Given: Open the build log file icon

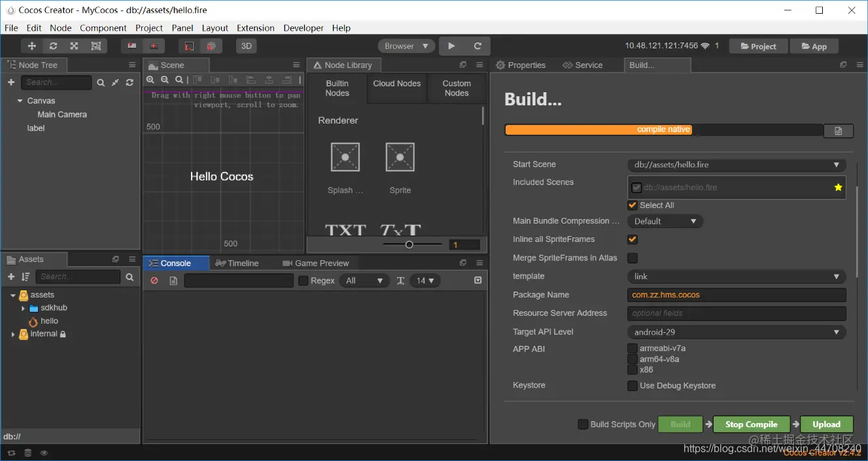Looking at the screenshot, I should point(838,131).
